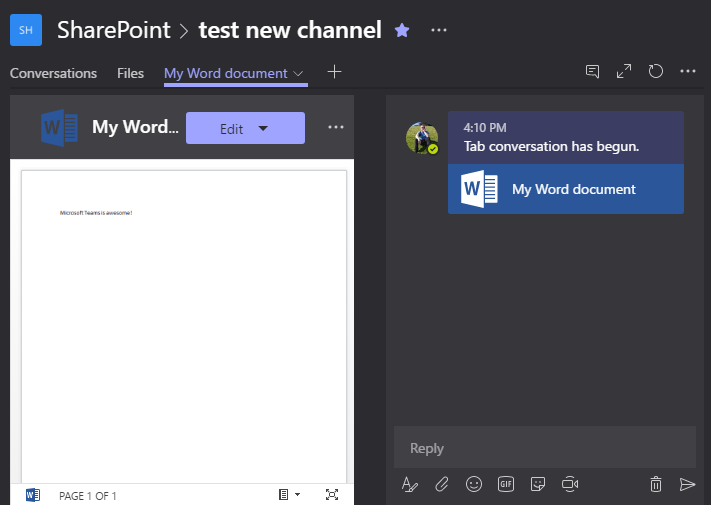Click the "Tab conversation has begun." message
This screenshot has width=711, height=505.
(x=551, y=146)
